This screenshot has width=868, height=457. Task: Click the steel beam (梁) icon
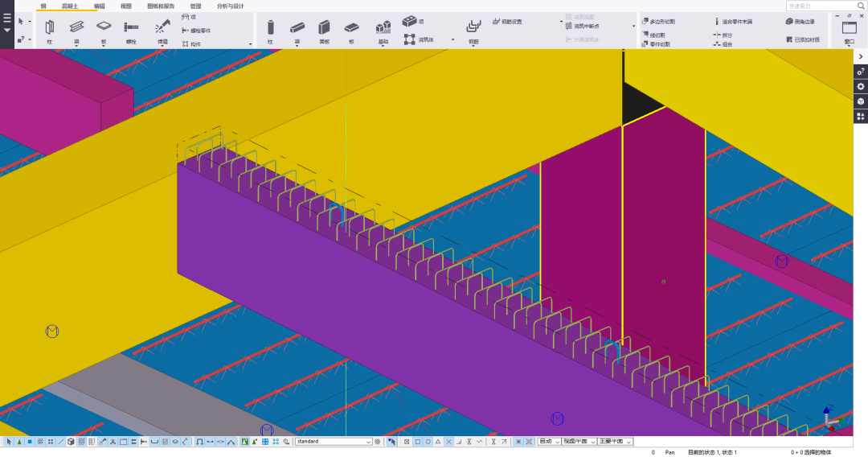coord(76,28)
